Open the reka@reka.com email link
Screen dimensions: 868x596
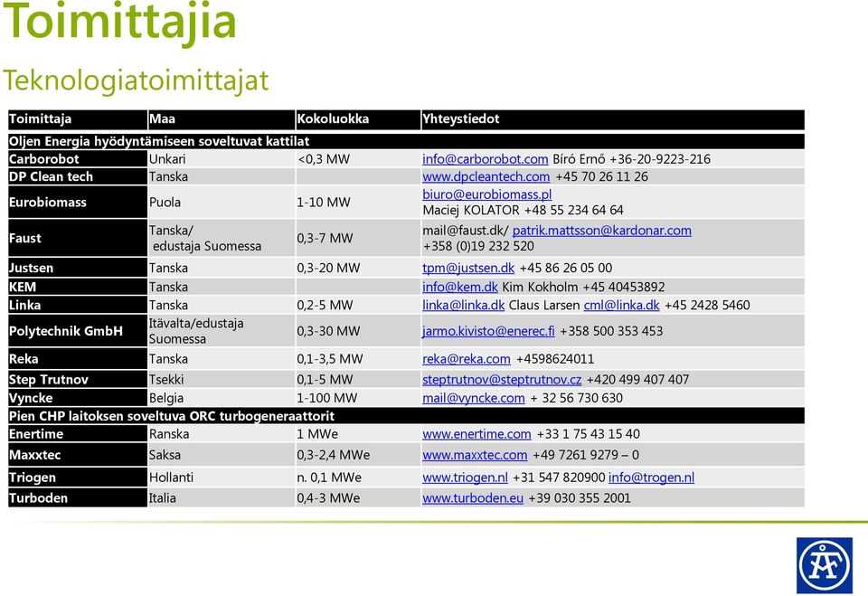click(467, 359)
